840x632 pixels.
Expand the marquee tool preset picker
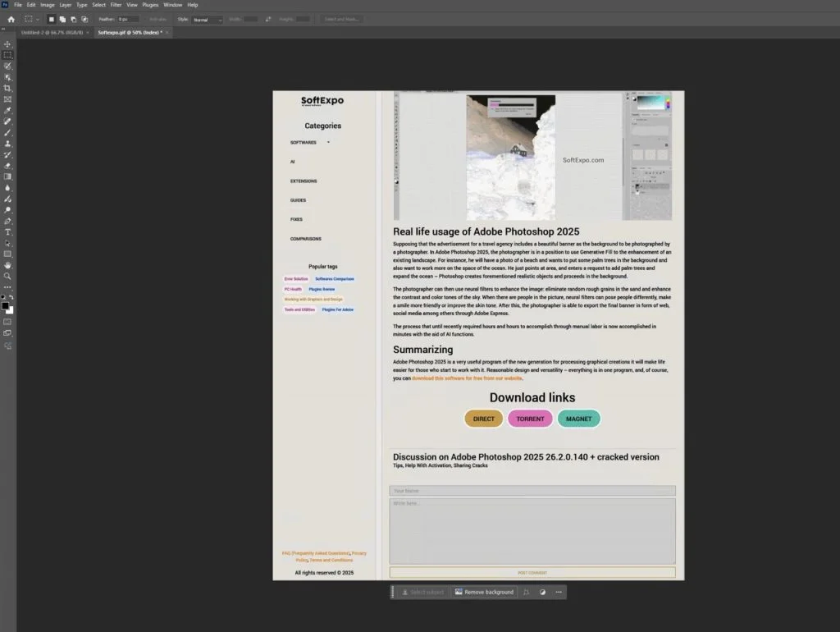[x=37, y=19]
